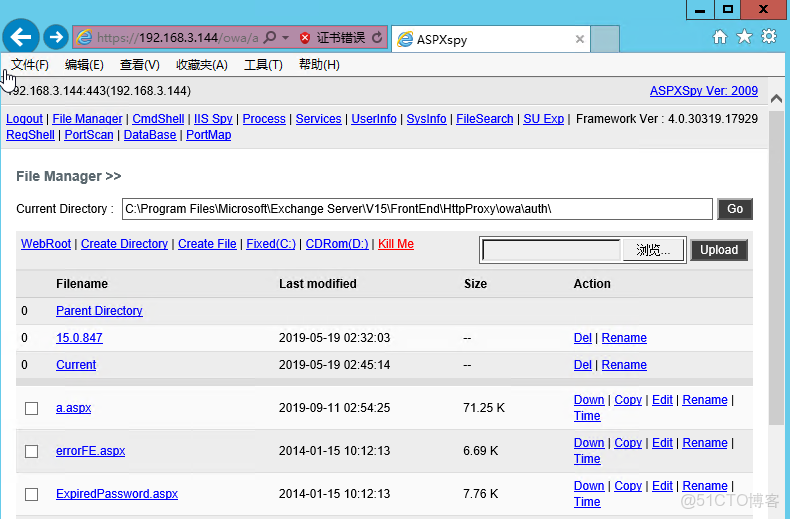Click Edit for errorFE.aspx
790x519 pixels.
tap(662, 443)
